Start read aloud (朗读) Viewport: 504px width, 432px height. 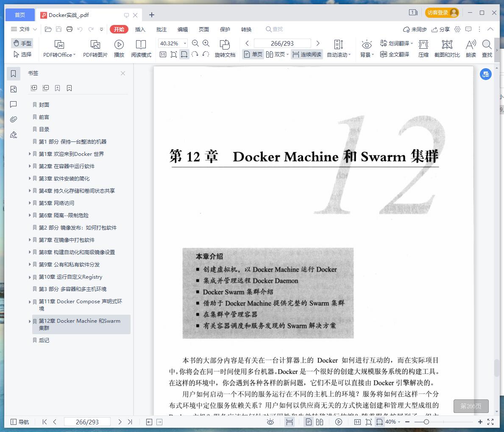tap(471, 49)
